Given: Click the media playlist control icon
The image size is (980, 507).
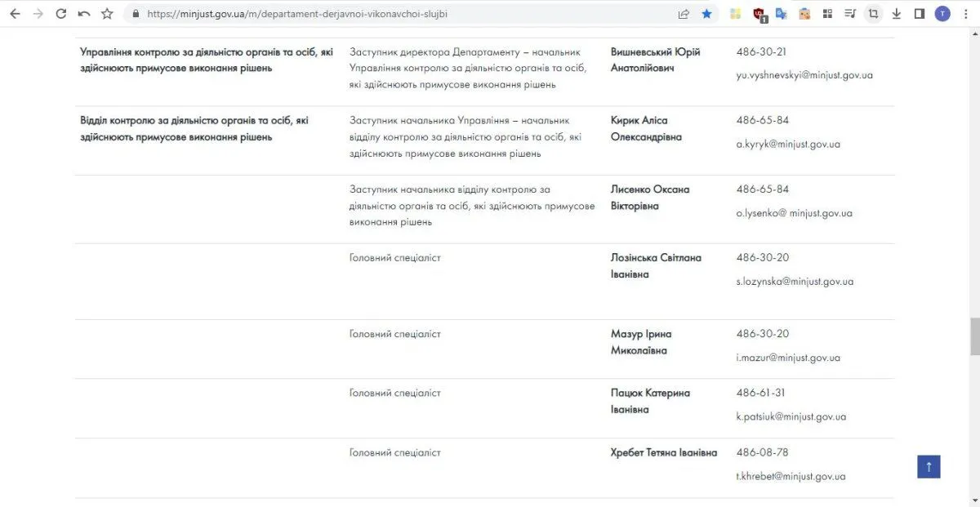Looking at the screenshot, I should (850, 14).
